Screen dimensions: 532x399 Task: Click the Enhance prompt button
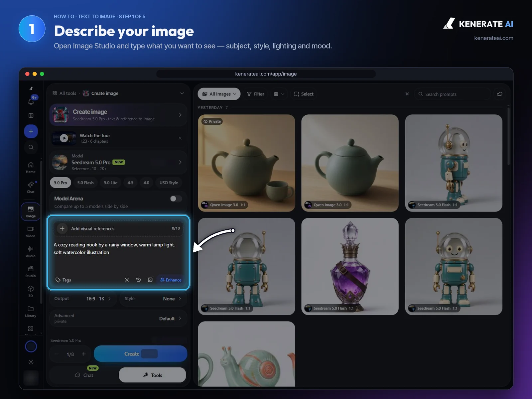(x=171, y=280)
